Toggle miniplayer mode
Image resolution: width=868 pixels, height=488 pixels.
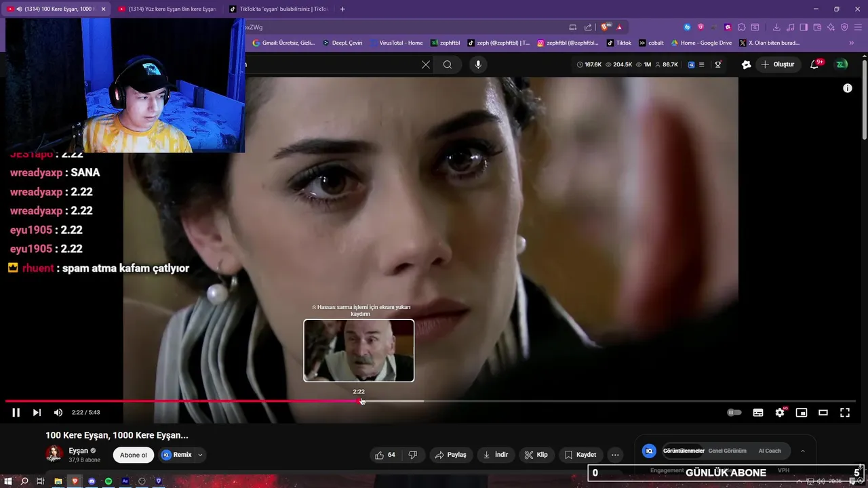click(x=802, y=413)
